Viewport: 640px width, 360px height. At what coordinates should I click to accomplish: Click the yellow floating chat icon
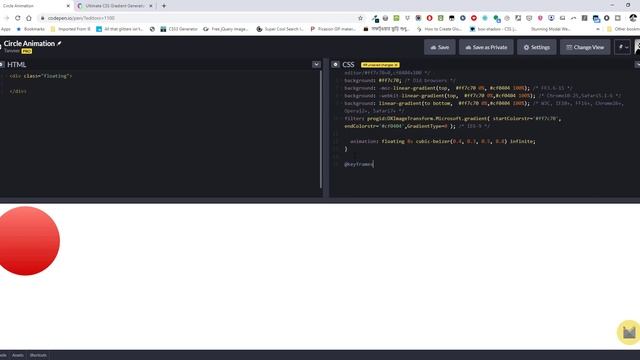coord(629,332)
